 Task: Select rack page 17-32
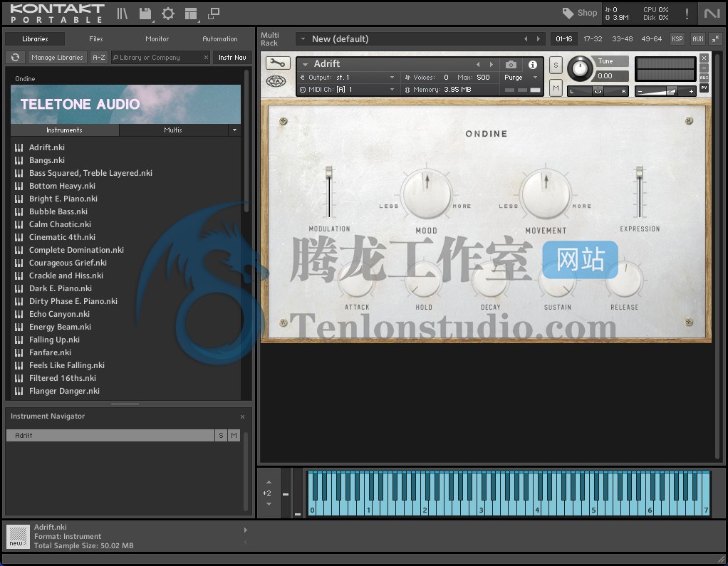coord(593,39)
